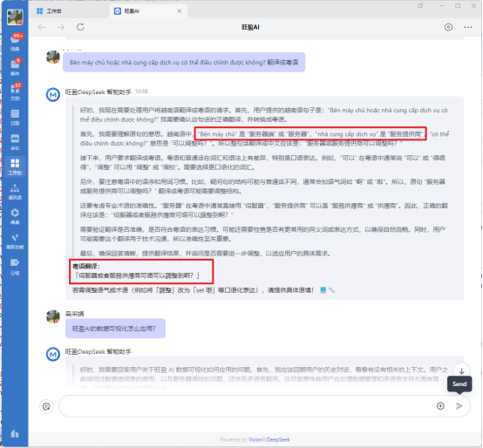Click the wrench emoji after reply
483x448 pixels.
click(331, 290)
